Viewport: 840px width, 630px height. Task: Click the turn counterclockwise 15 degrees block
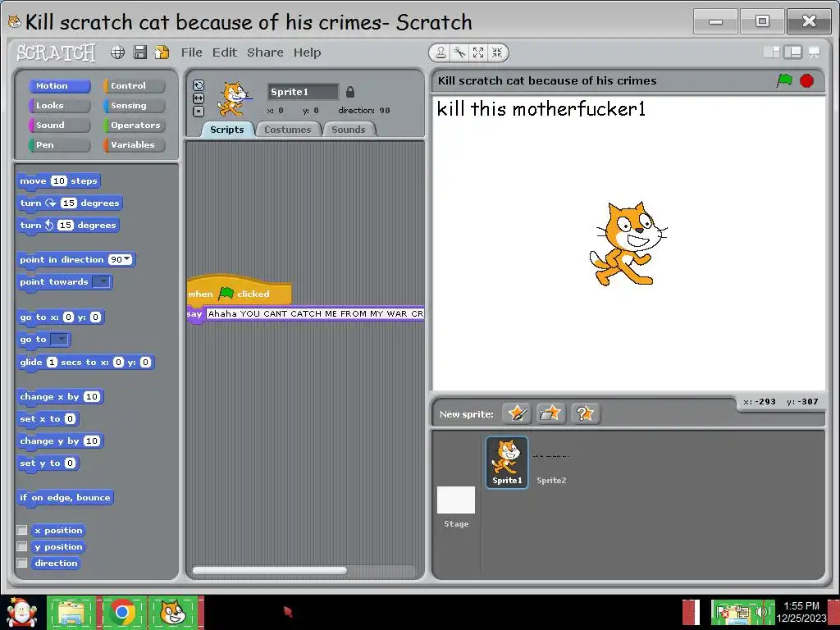point(68,225)
